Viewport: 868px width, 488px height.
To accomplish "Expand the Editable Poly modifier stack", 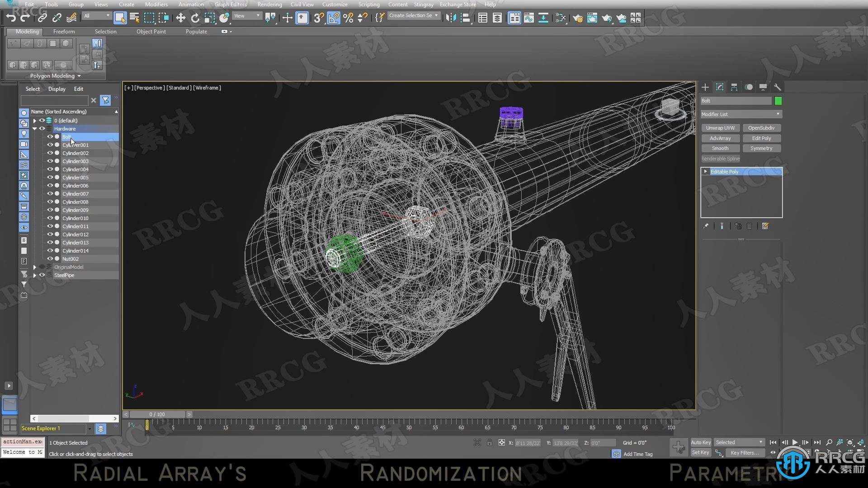I will [707, 172].
